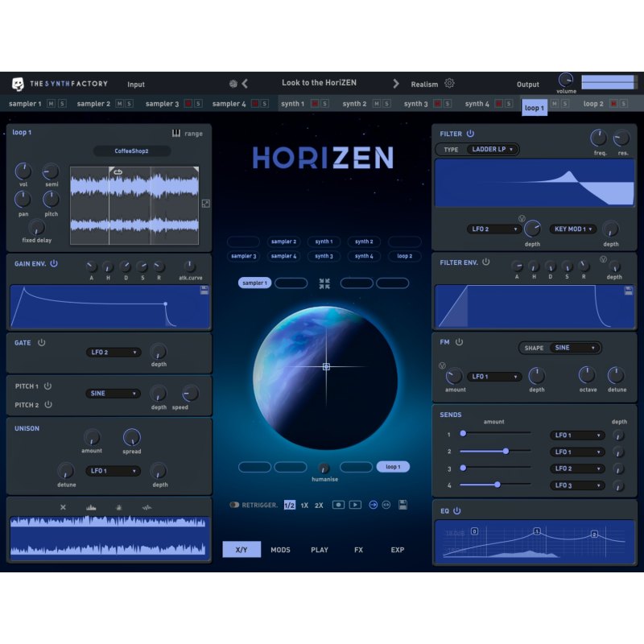Save the filter envelope preset icon
Screen dimensions: 644x644
[629, 291]
